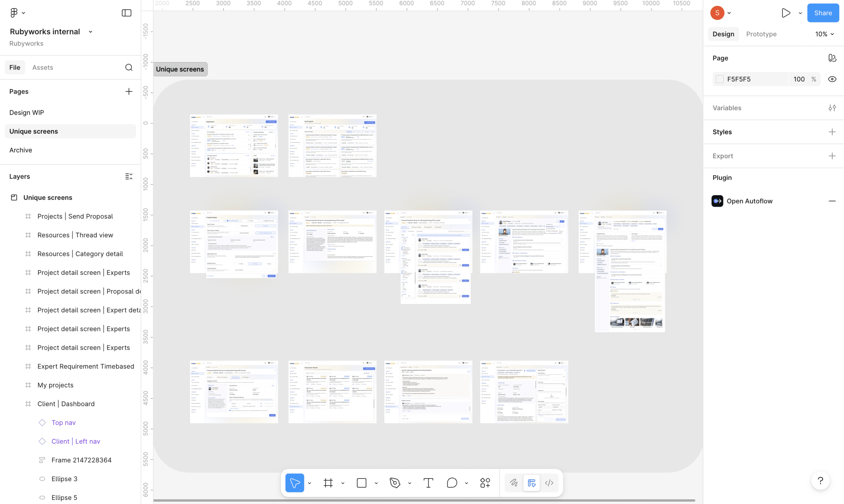Add a new page with plus icon
This screenshot has width=844, height=504.
pos(129,91)
